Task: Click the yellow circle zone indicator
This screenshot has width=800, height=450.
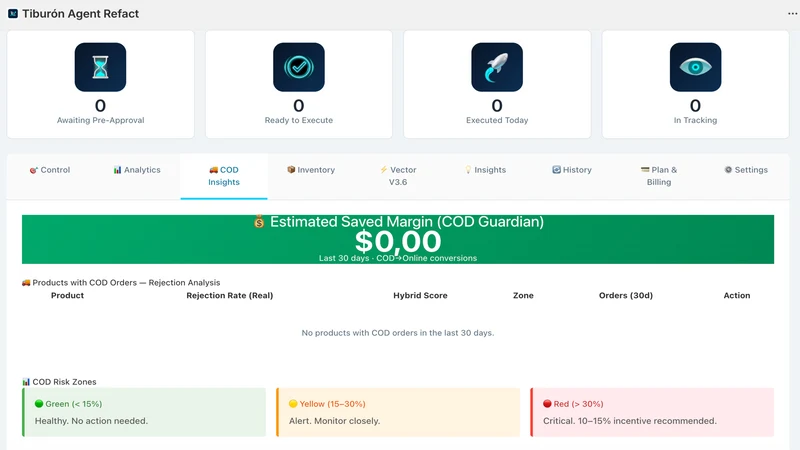Action: tap(293, 404)
